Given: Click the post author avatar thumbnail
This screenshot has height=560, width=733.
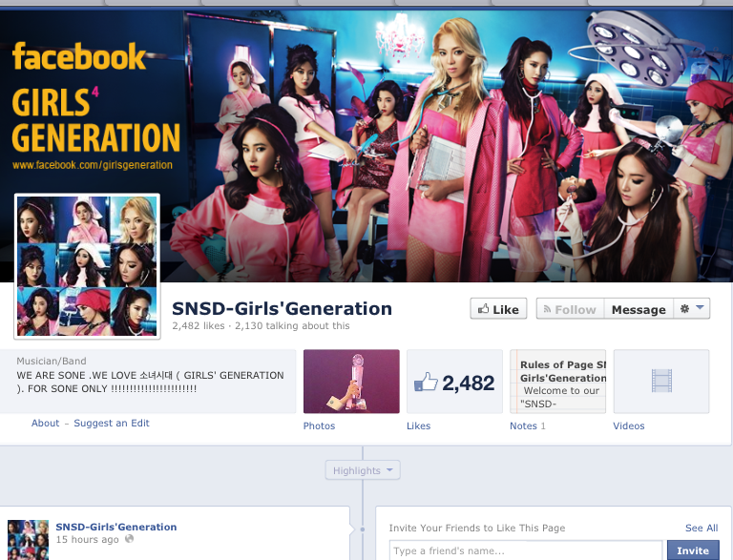Looking at the screenshot, I should coord(28,539).
